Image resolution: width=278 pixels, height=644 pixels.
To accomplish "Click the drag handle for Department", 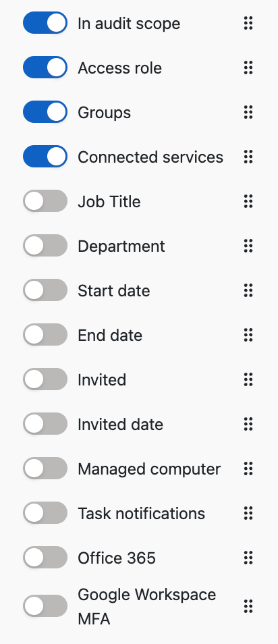I will pos(248,246).
